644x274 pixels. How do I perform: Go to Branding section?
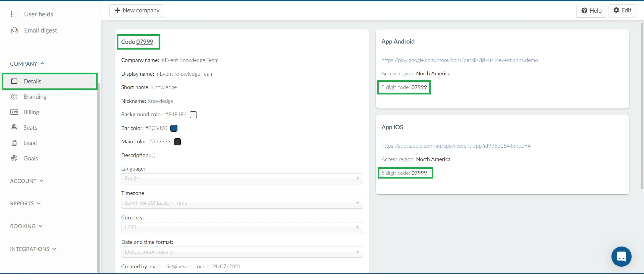click(x=35, y=96)
